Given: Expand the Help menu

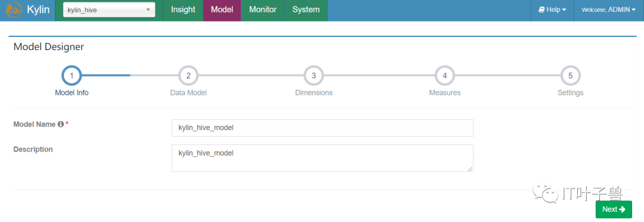Looking at the screenshot, I should tap(552, 10).
